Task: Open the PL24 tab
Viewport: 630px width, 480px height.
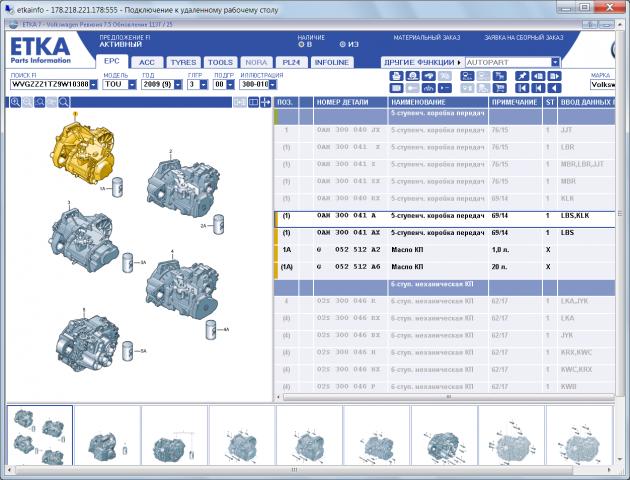Action: 292,62
